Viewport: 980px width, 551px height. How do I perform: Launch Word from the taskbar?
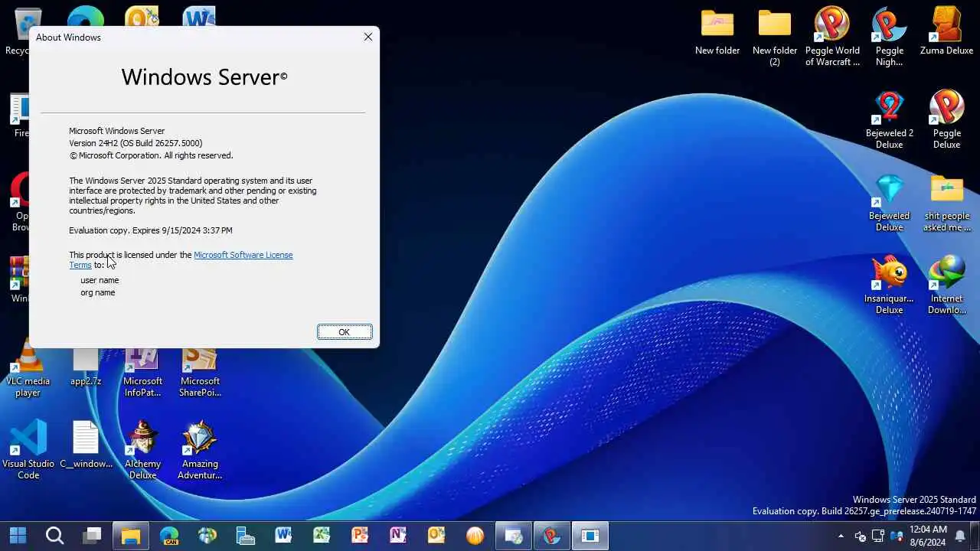(283, 536)
